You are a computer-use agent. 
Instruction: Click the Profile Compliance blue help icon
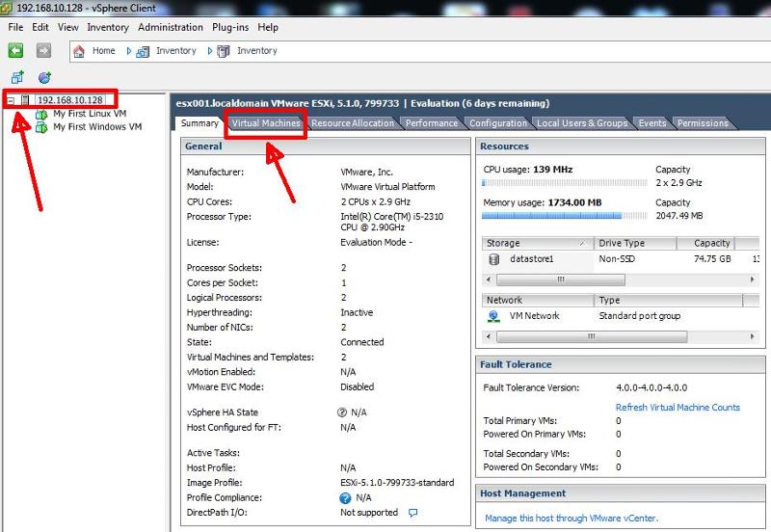click(345, 498)
